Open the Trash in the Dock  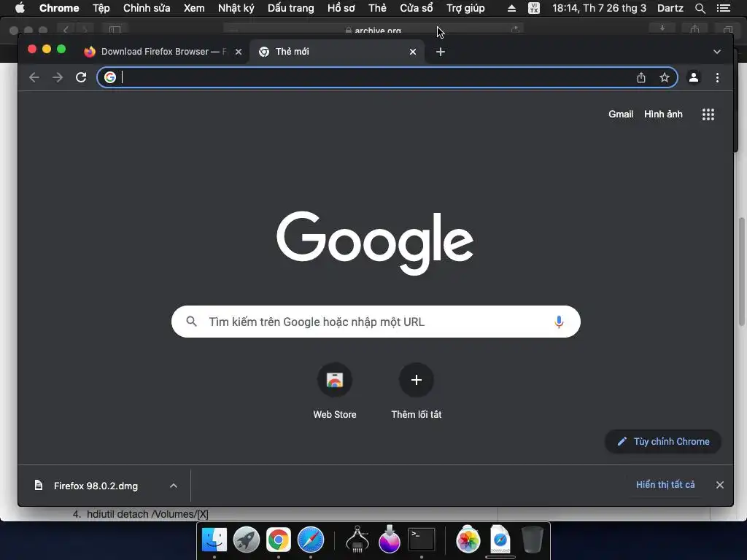click(x=532, y=540)
